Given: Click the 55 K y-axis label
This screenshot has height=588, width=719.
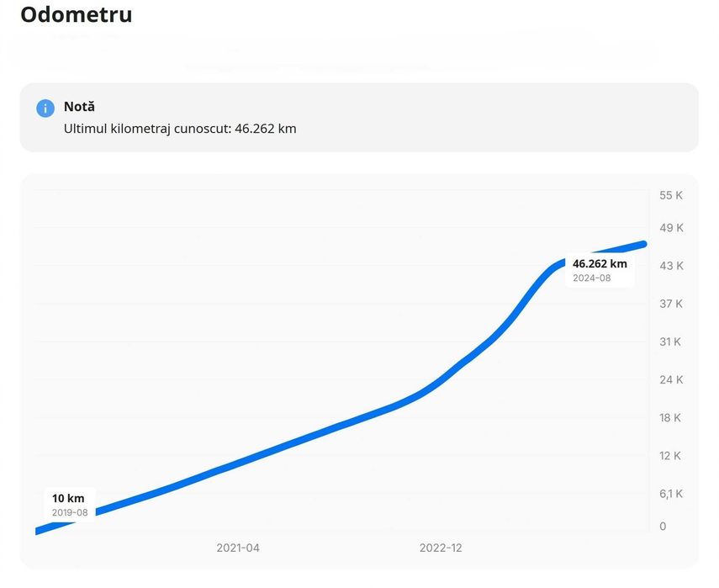Looking at the screenshot, I should (x=671, y=195).
